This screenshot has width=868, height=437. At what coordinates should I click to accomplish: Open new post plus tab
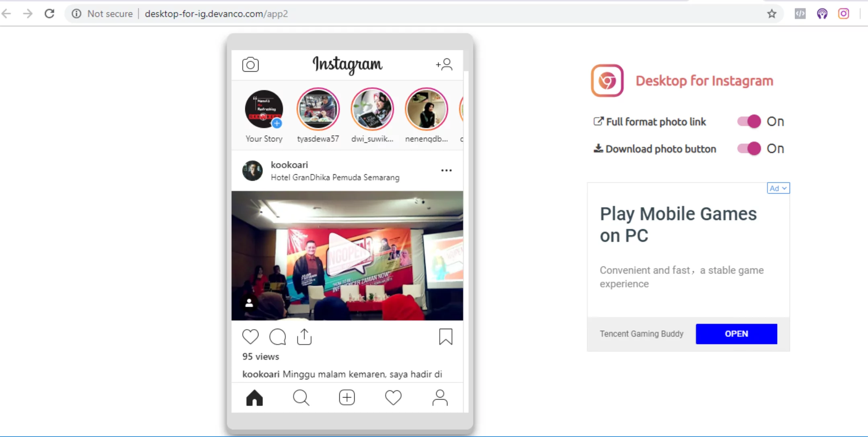point(347,398)
